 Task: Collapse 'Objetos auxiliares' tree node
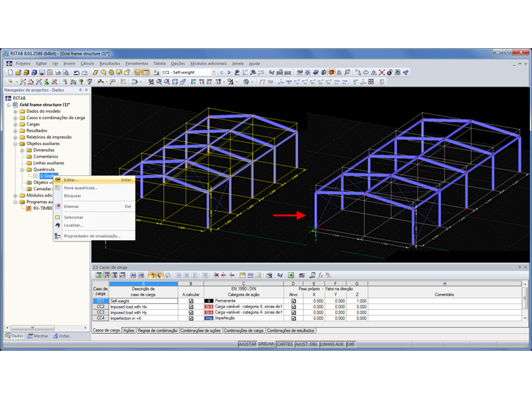coord(15,143)
